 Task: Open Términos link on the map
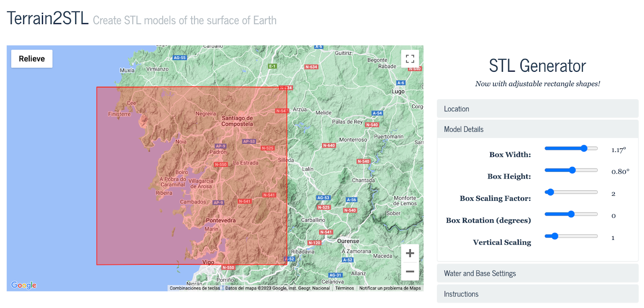coord(345,288)
